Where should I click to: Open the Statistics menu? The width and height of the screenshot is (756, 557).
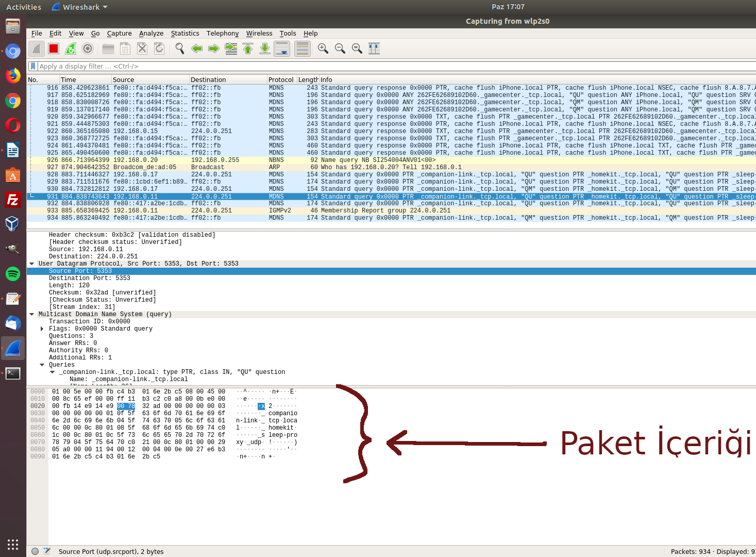185,34
